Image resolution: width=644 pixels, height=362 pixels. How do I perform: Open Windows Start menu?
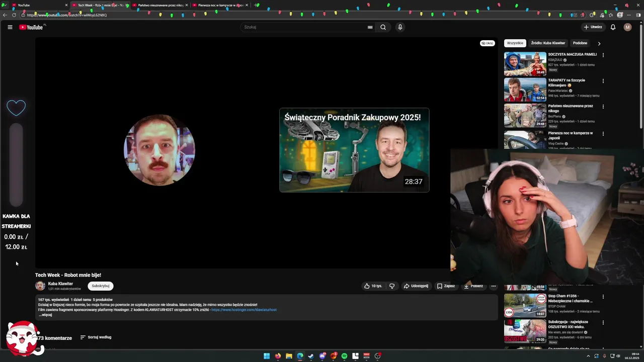coord(267,356)
